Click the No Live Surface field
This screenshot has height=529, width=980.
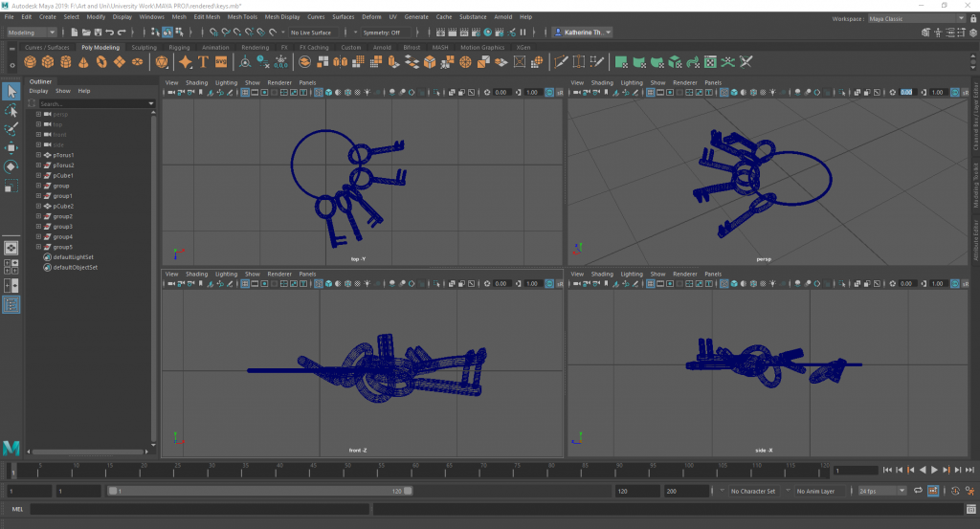coord(312,33)
